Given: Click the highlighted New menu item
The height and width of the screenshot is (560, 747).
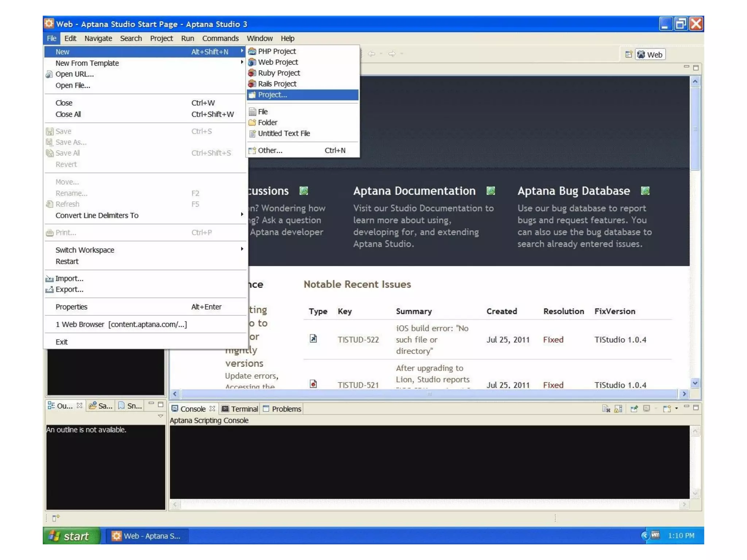Looking at the screenshot, I should pos(145,52).
